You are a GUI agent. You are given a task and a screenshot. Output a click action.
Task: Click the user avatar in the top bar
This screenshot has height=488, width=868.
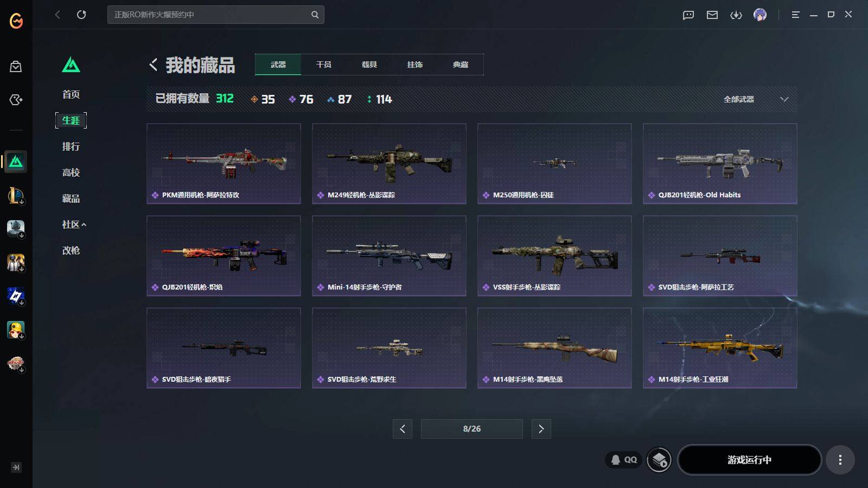[760, 15]
